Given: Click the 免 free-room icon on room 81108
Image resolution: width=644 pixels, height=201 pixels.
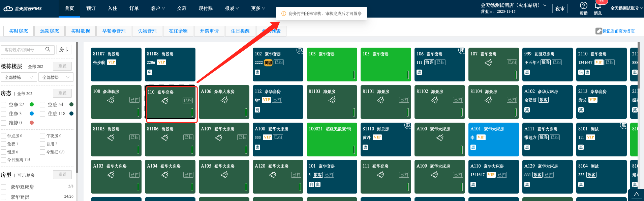Looking at the screenshot, I should (150, 72).
